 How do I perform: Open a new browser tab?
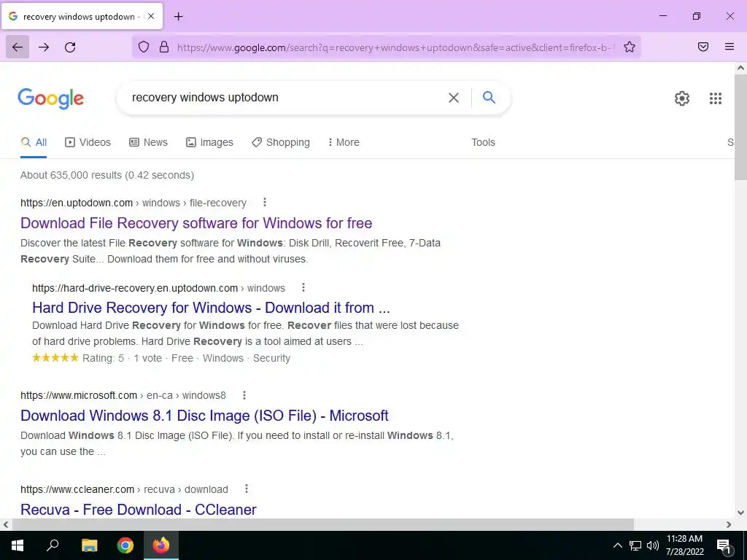coord(178,16)
